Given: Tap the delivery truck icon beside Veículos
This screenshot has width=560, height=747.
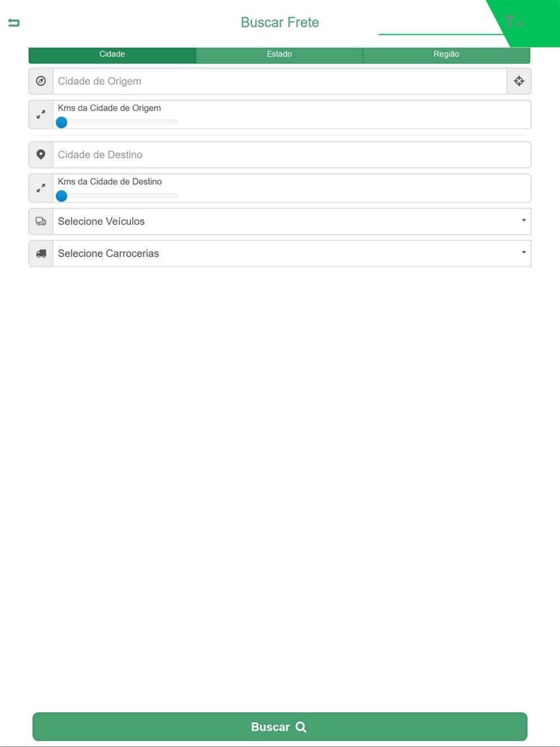Looking at the screenshot, I should [41, 221].
